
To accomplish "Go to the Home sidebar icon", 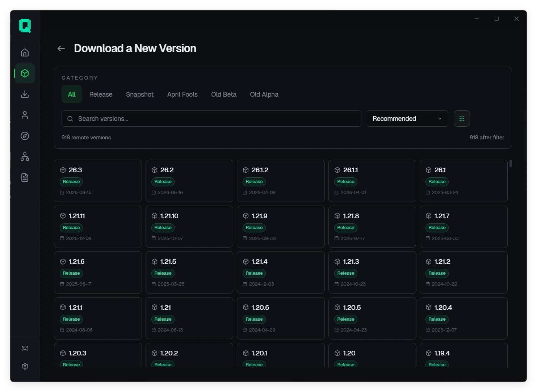I will 25,52.
